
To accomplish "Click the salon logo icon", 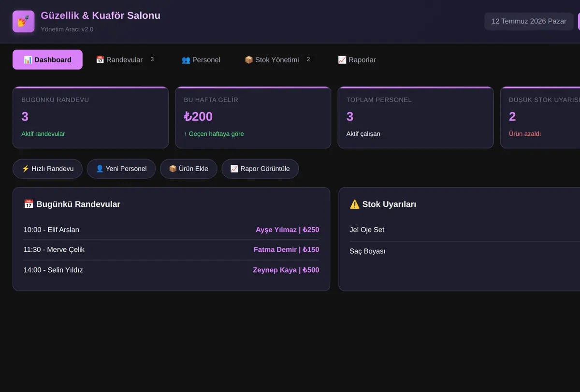I will point(23,21).
